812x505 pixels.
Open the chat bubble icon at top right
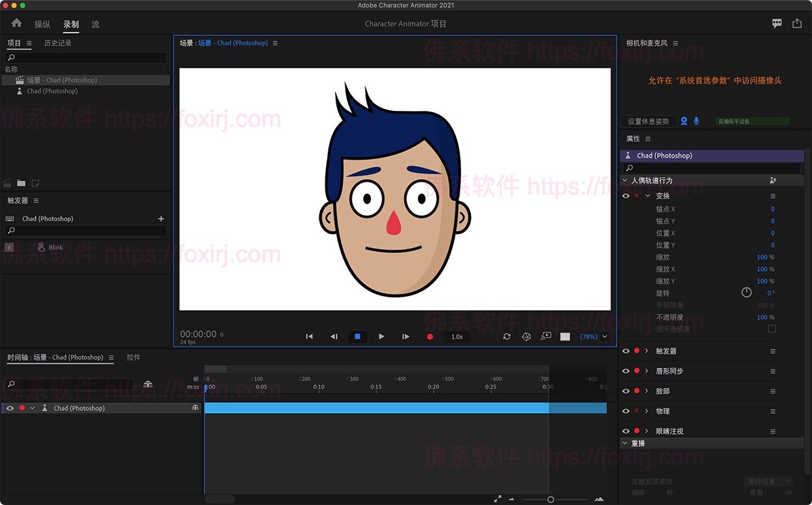[x=777, y=24]
